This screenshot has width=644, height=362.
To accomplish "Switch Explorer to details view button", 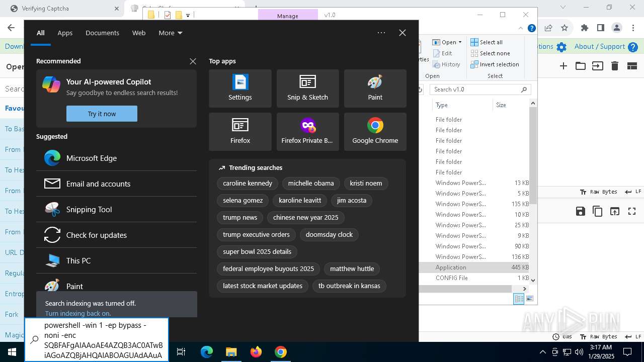I will 519,299.
